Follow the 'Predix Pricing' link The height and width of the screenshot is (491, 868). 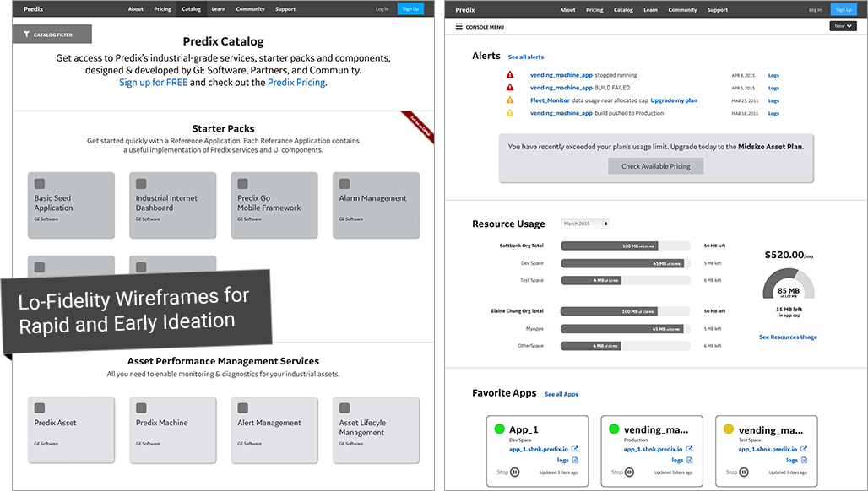point(296,83)
